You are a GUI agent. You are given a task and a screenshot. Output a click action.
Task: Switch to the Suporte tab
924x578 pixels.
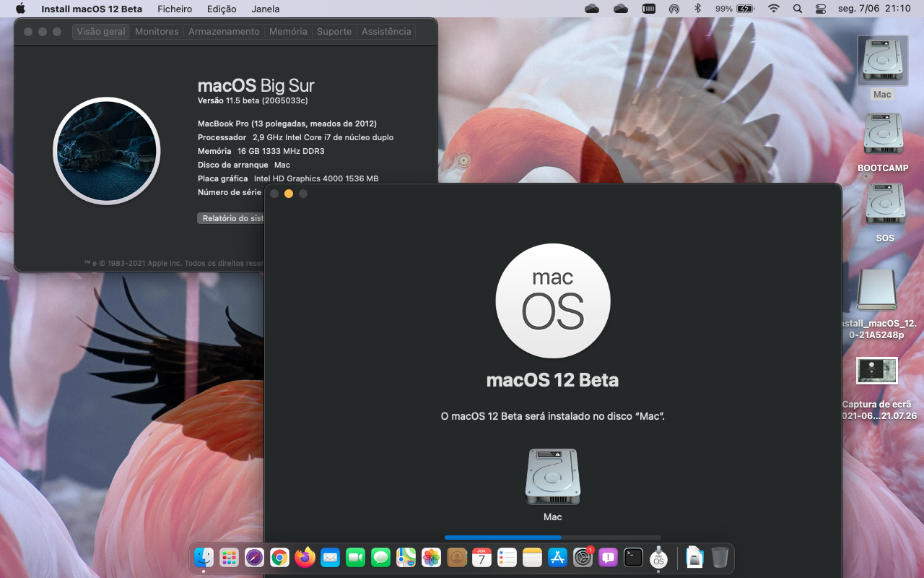(x=334, y=32)
